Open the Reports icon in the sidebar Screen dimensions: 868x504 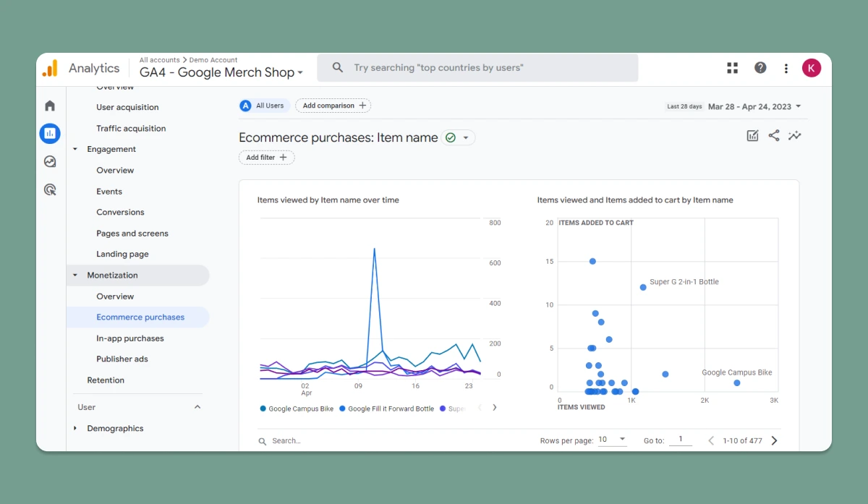point(50,133)
